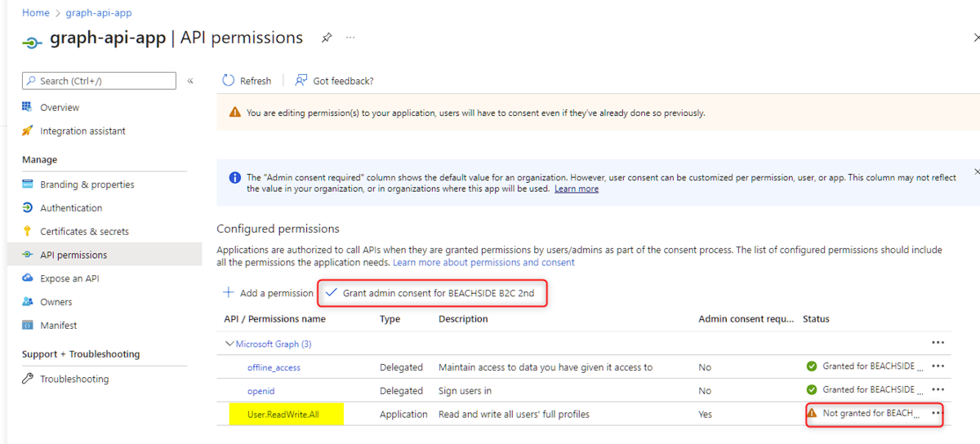Image resolution: width=980 pixels, height=444 pixels.
Task: Click the 'Sign users in' description
Action: click(x=465, y=390)
